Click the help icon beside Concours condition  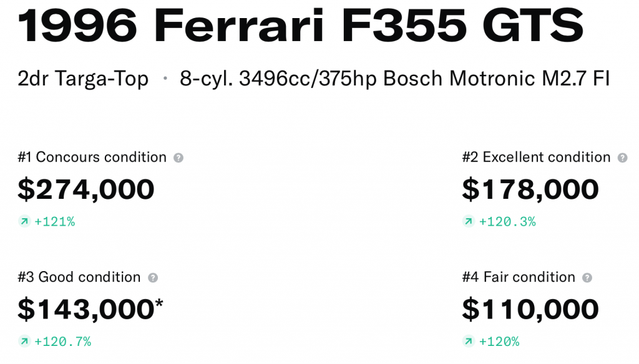(x=178, y=158)
